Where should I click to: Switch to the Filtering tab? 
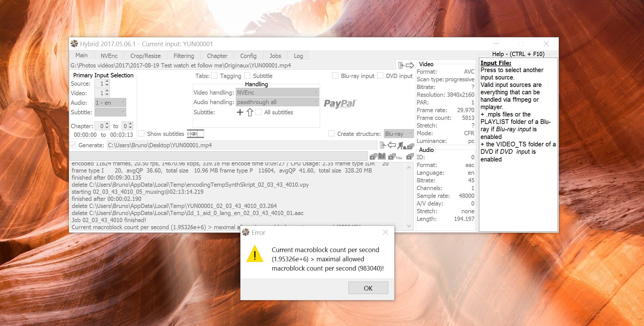click(x=183, y=56)
